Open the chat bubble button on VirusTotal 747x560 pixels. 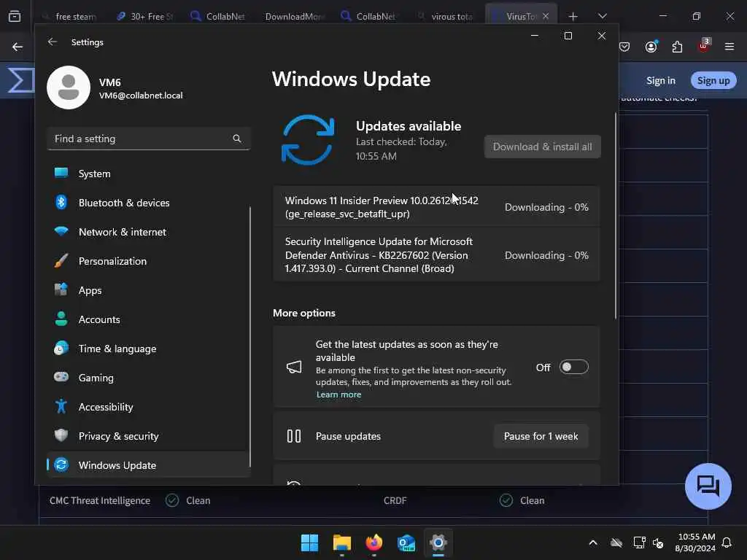point(708,486)
